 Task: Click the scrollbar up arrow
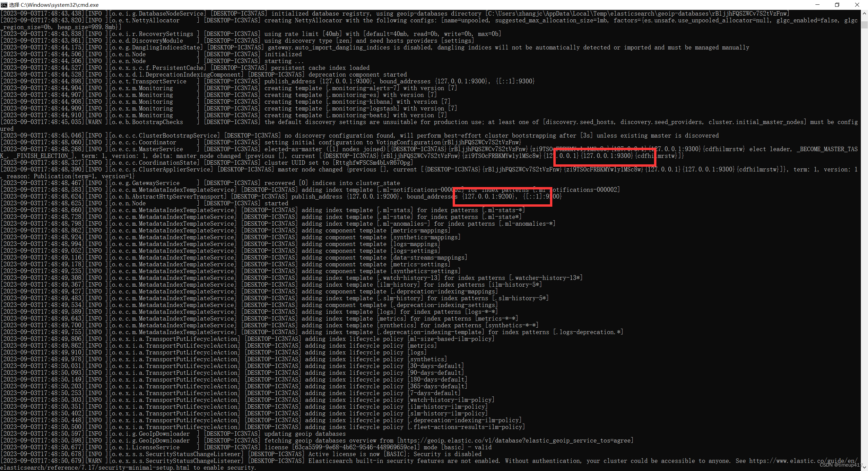[x=864, y=13]
